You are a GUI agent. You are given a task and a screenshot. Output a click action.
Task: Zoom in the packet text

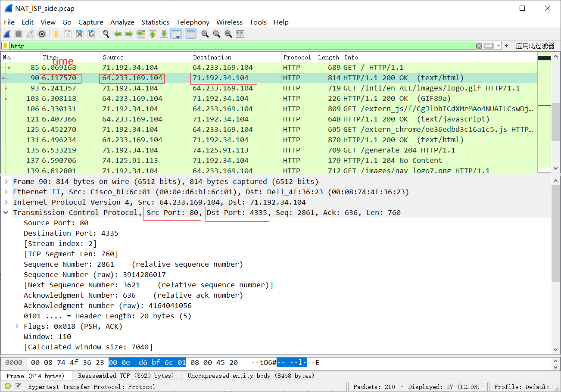(205, 34)
